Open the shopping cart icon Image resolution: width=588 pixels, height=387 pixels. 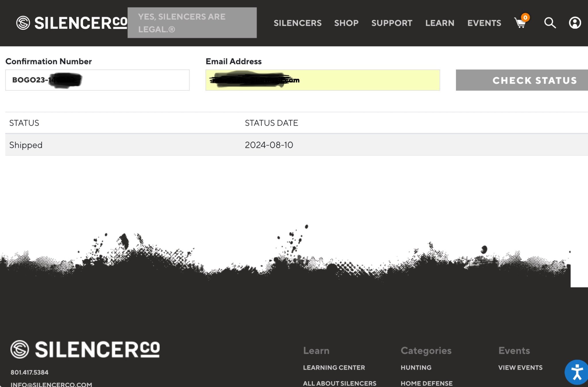pos(520,23)
